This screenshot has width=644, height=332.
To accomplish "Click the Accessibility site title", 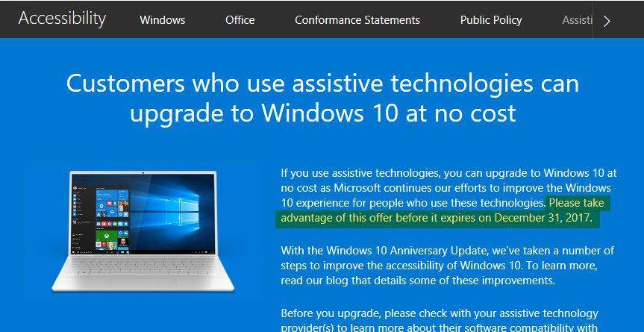I will pyautogui.click(x=62, y=19).
